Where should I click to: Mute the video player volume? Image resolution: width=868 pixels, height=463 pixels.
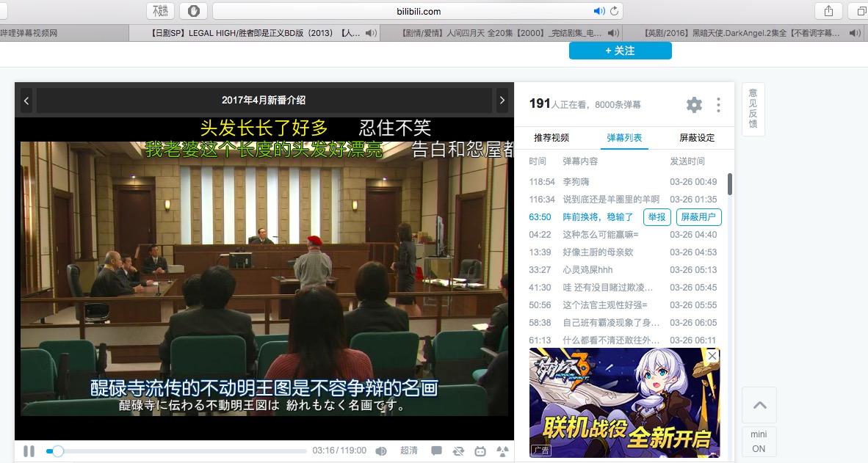[381, 451]
